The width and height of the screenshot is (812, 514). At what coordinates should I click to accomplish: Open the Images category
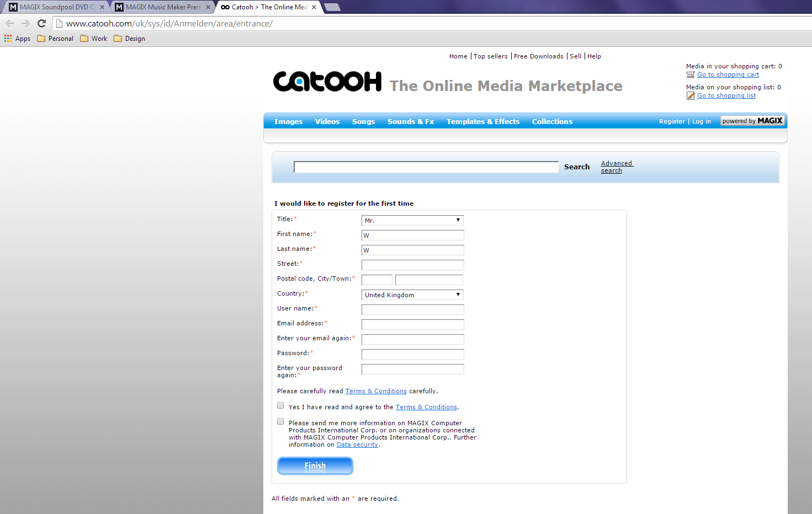[x=288, y=121]
